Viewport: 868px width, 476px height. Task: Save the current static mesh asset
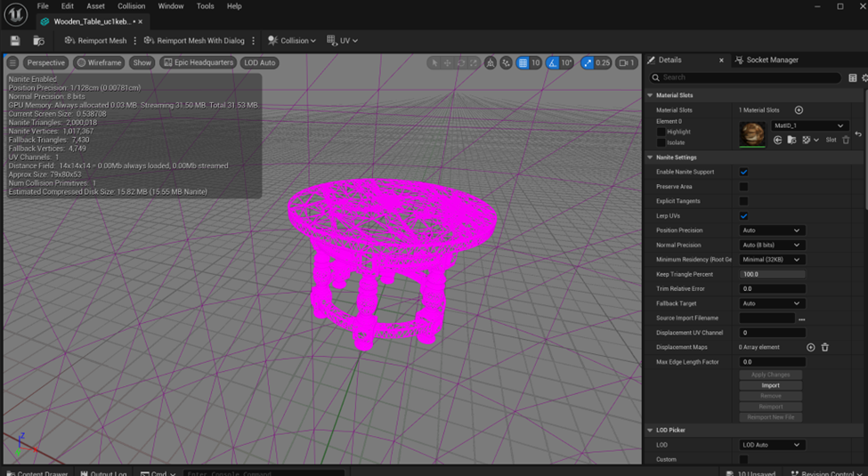pyautogui.click(x=15, y=40)
